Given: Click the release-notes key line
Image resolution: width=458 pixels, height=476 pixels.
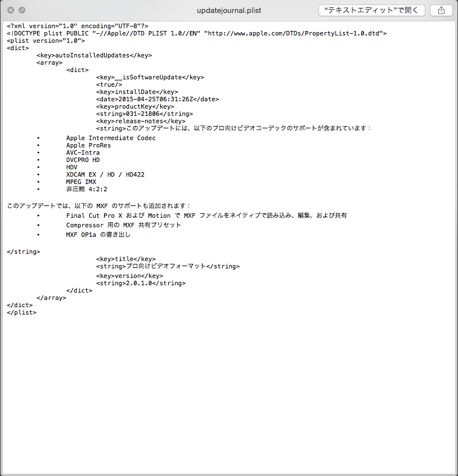Looking at the screenshot, I should (141, 121).
